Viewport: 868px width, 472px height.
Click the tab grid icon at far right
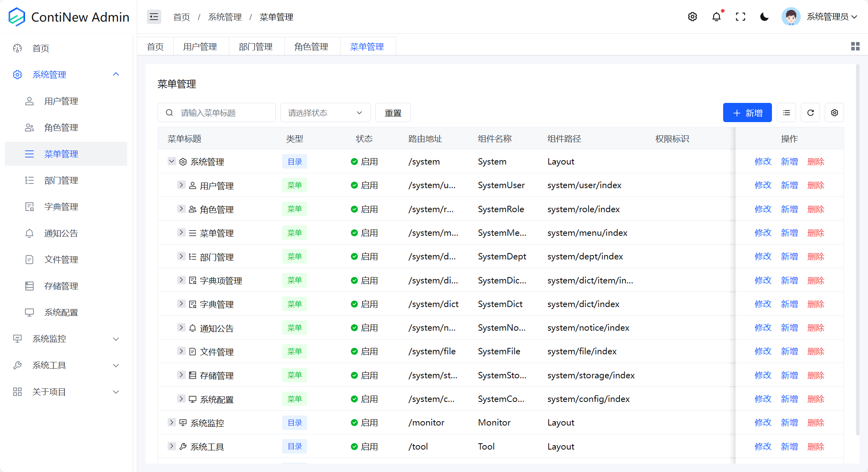coord(855,46)
